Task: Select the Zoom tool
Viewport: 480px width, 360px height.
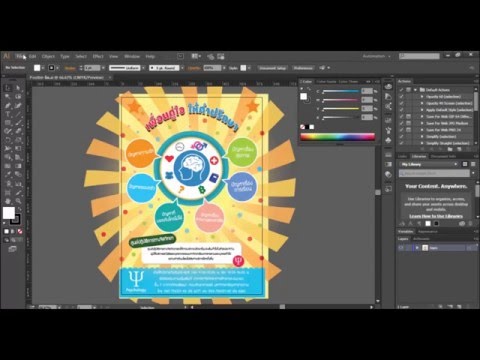Action: click(18, 201)
